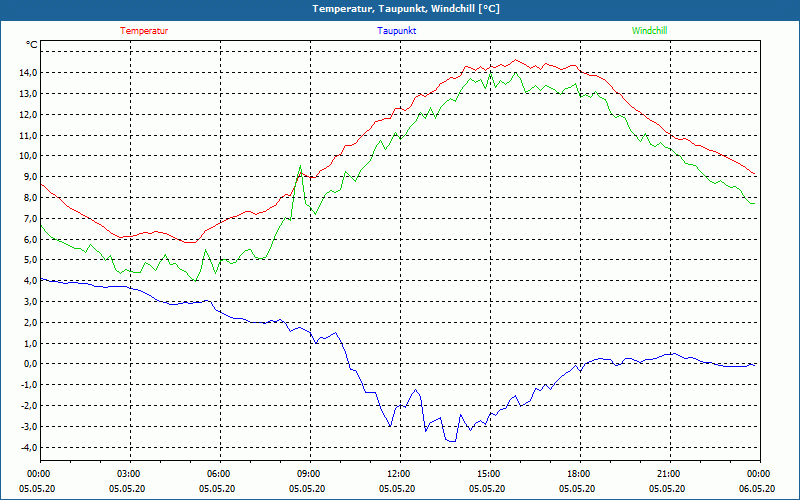
Task: Click the 7,0 y-axis value
Action: 31,218
